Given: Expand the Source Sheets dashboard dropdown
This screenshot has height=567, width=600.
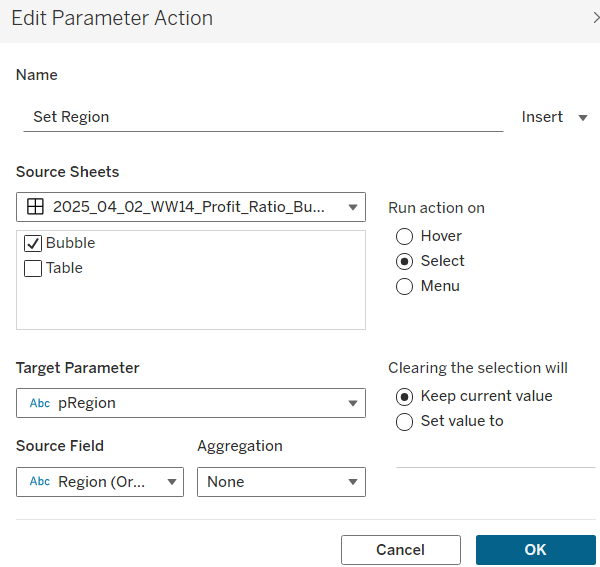Looking at the screenshot, I should [352, 208].
